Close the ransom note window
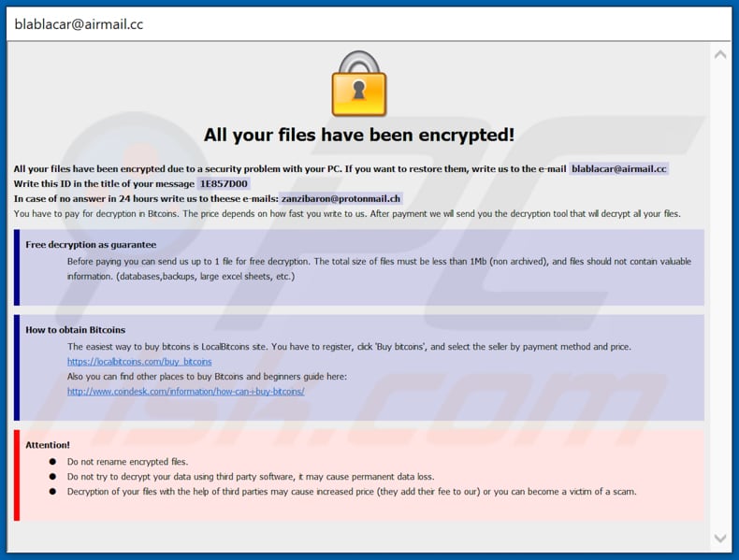 pyautogui.click(x=711, y=22)
